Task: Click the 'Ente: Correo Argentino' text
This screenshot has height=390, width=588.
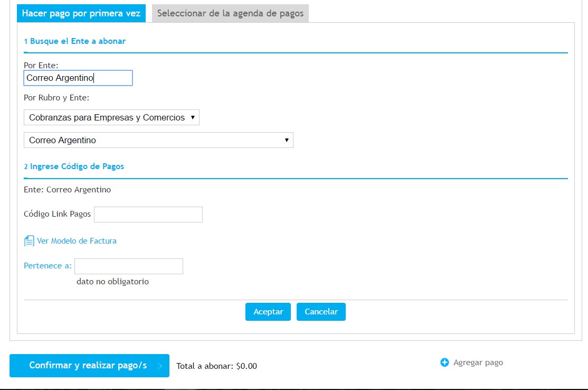Action: click(67, 190)
